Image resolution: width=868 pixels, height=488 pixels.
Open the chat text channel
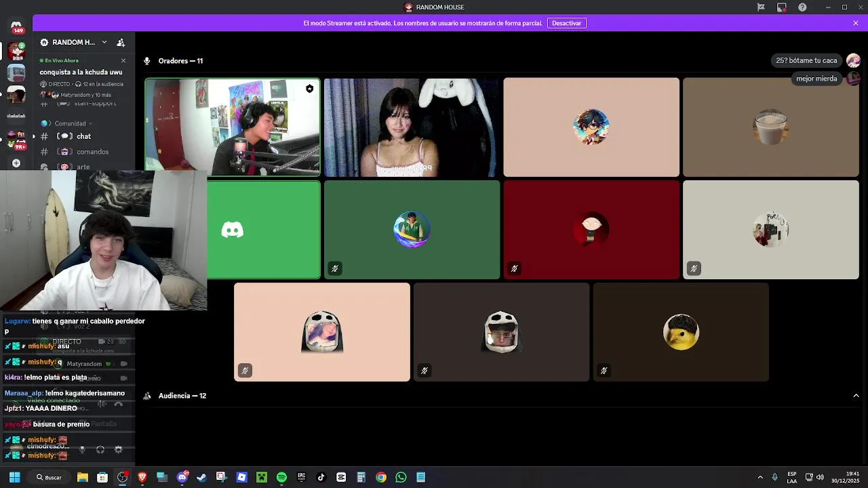pos(82,136)
